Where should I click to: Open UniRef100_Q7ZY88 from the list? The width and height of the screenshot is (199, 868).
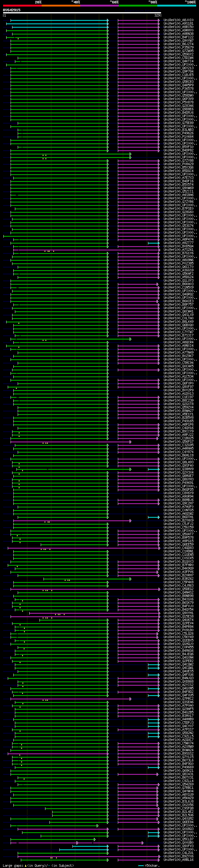178,161
